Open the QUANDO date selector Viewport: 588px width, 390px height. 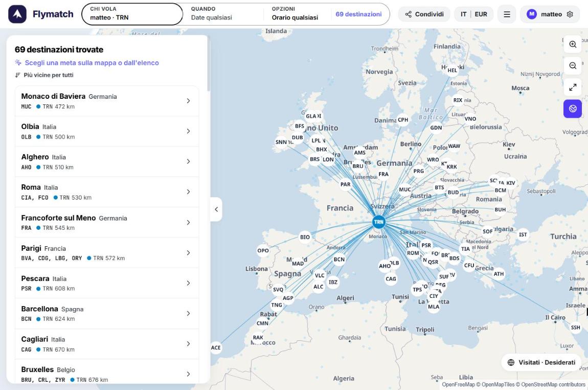coord(223,14)
